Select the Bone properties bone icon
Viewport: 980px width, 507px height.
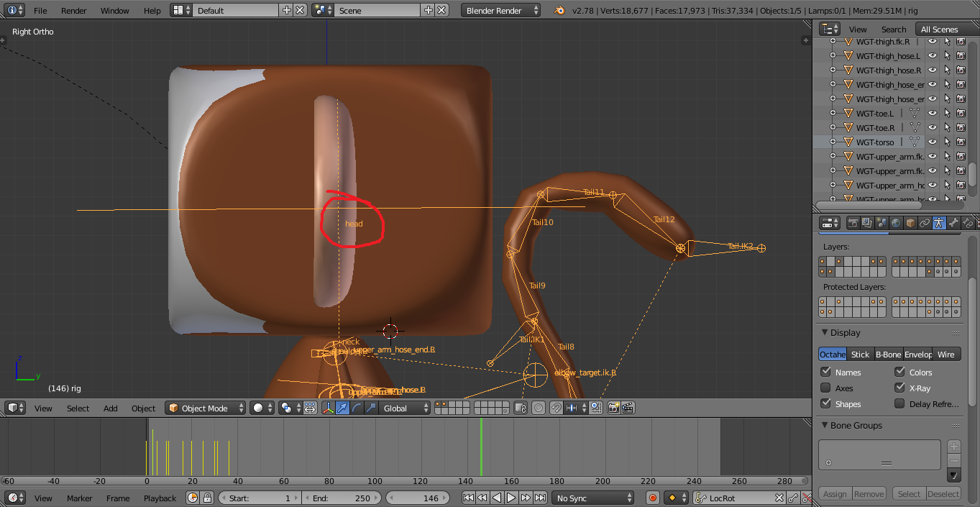coord(953,222)
